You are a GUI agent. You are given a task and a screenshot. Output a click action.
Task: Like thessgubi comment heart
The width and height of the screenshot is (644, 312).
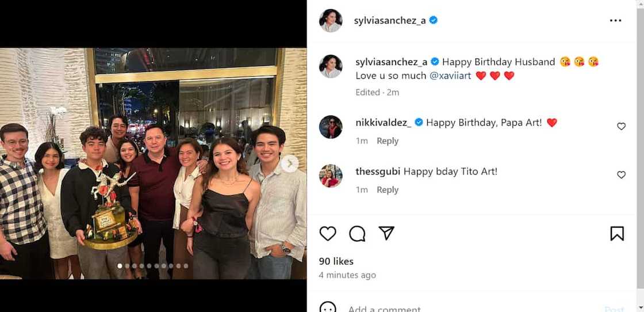[x=621, y=175]
